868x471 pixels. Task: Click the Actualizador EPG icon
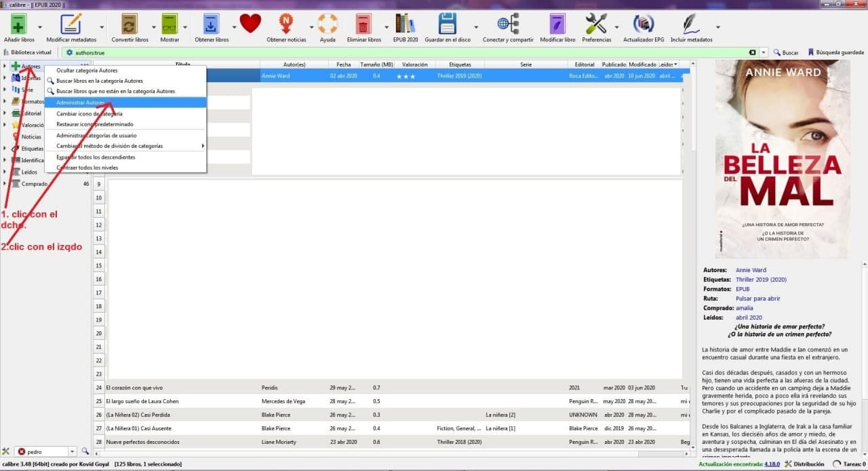pyautogui.click(x=643, y=24)
